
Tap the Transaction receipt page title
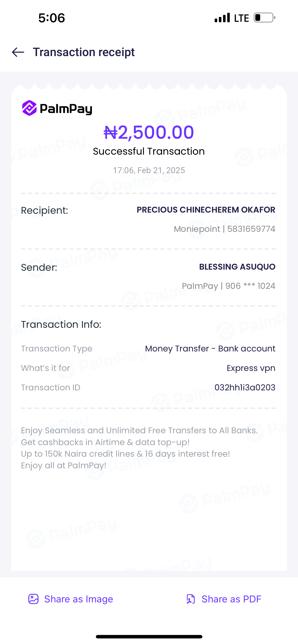point(84,52)
